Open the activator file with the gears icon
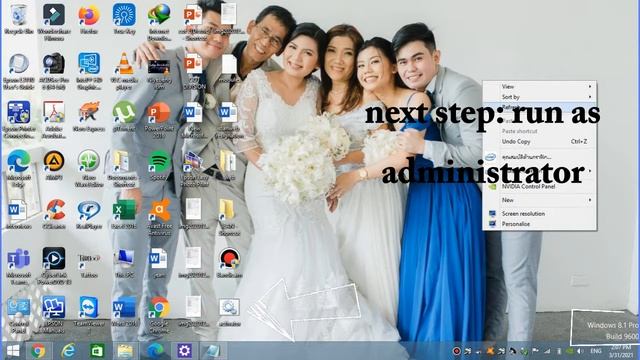Viewport: 640px width, 360px height. [229, 312]
